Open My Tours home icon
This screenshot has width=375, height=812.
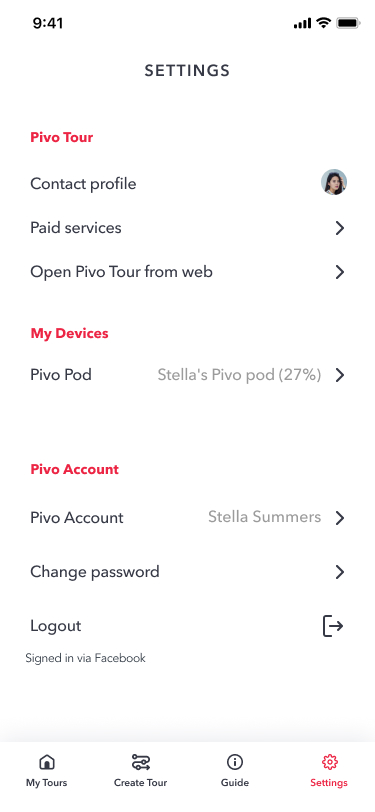[47, 762]
